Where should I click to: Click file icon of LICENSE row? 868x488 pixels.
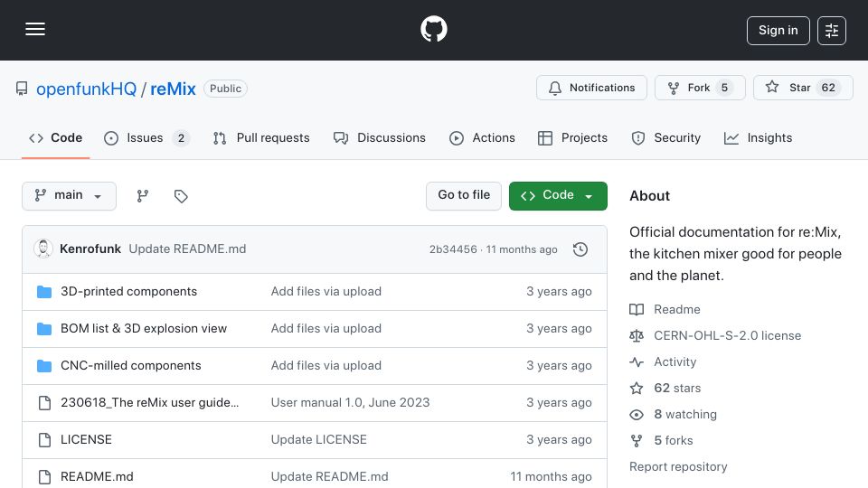44,440
